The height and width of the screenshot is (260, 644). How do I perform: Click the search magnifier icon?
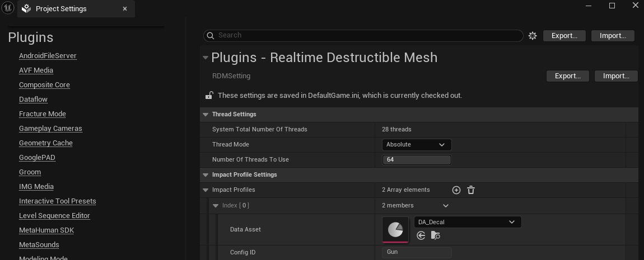pos(211,36)
